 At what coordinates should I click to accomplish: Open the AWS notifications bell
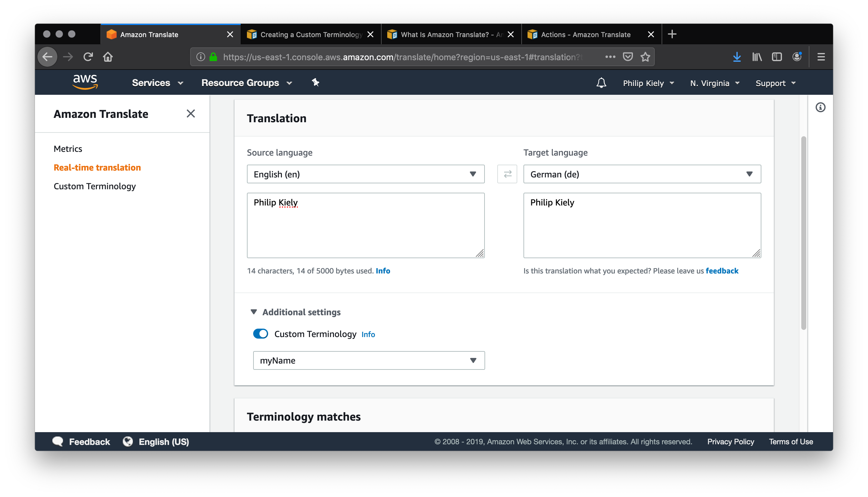tap(601, 83)
